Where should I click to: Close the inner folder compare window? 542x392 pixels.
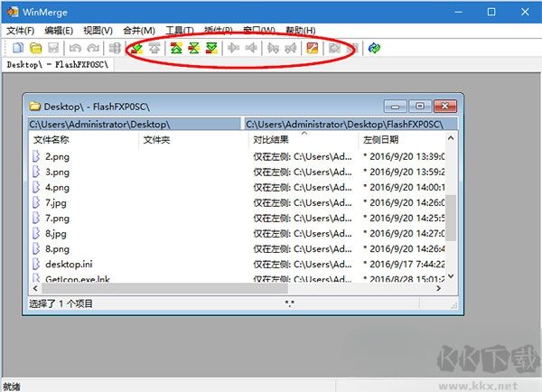pos(444,106)
